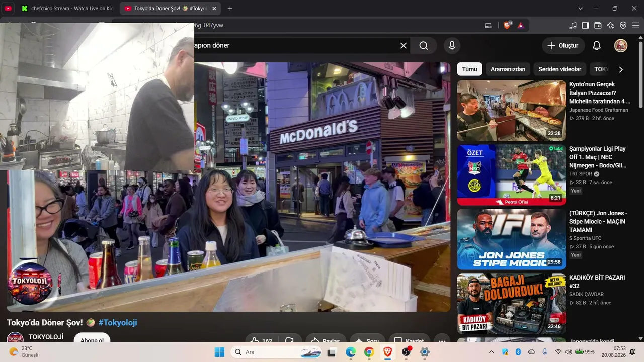Open Leo AI sparkle icon
Screen dimensions: 644x362
coord(610,25)
